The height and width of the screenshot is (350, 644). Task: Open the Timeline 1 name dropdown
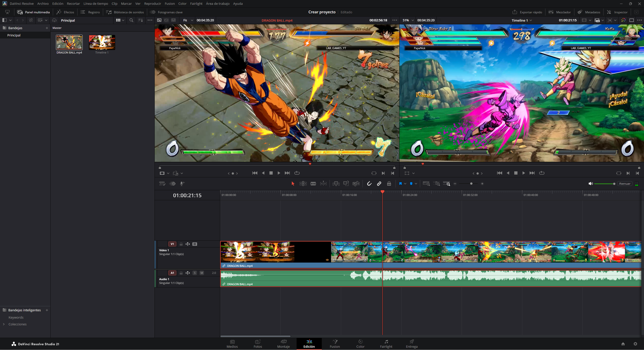tap(522, 20)
